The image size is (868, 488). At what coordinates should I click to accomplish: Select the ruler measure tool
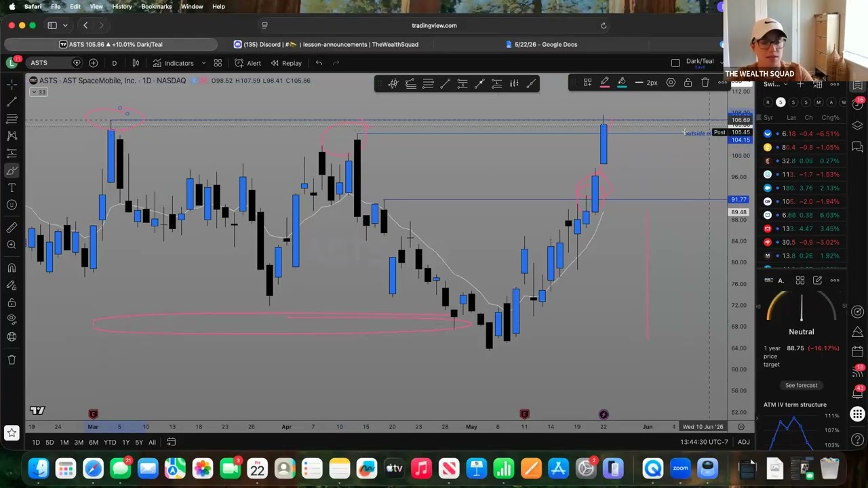point(12,228)
